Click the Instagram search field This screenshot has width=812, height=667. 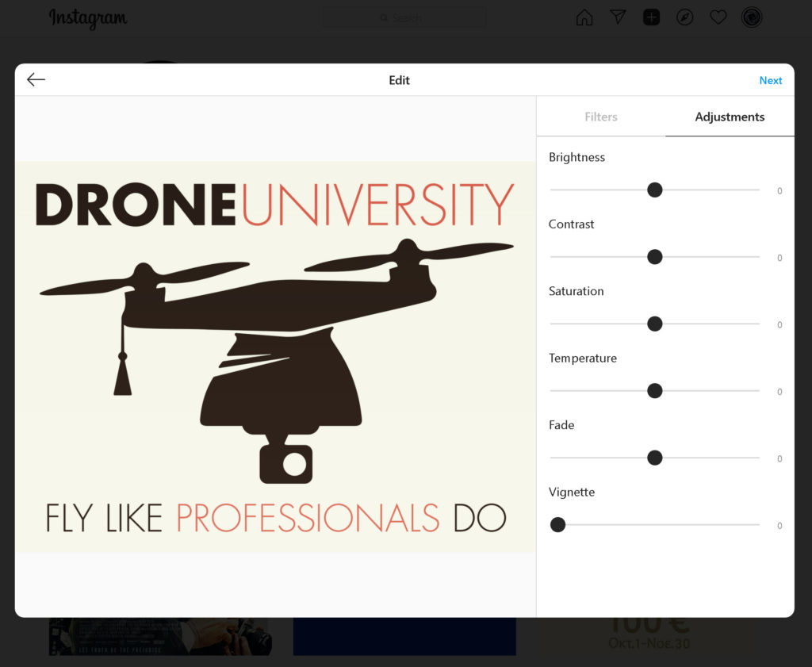(x=404, y=17)
